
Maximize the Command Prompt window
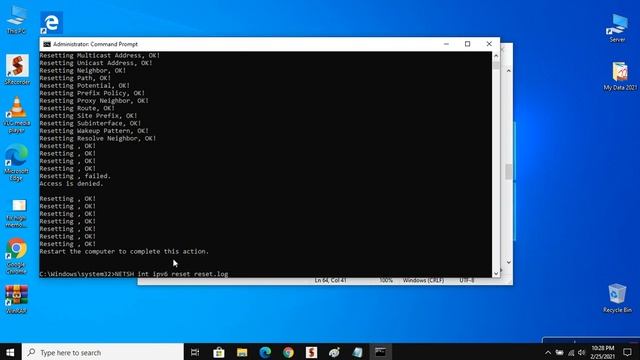pyautogui.click(x=467, y=44)
